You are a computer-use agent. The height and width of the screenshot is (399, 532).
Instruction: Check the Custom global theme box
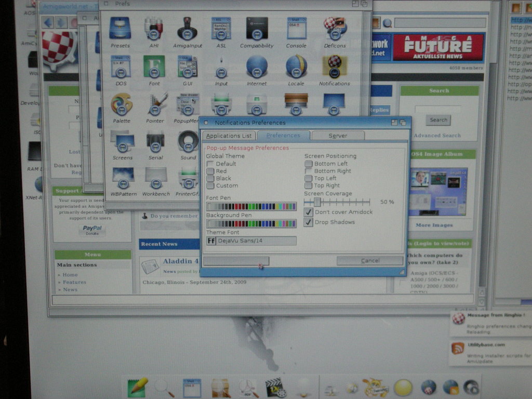(x=210, y=186)
